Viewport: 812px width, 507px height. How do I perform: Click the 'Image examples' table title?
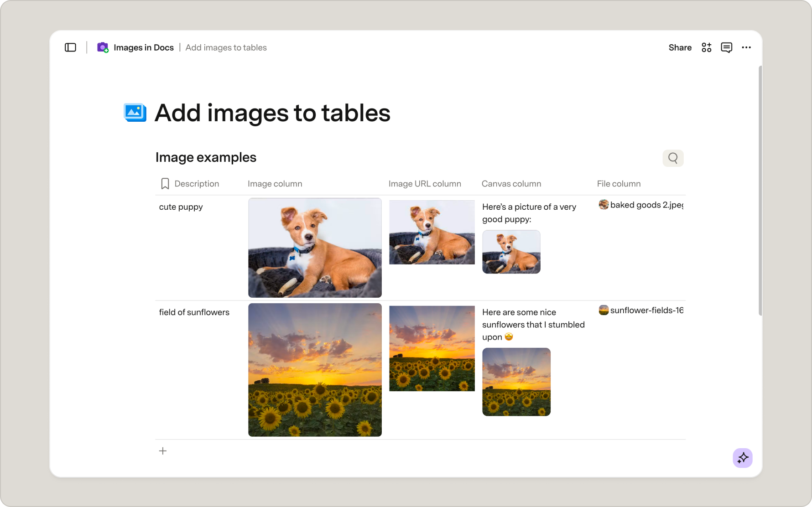(206, 157)
